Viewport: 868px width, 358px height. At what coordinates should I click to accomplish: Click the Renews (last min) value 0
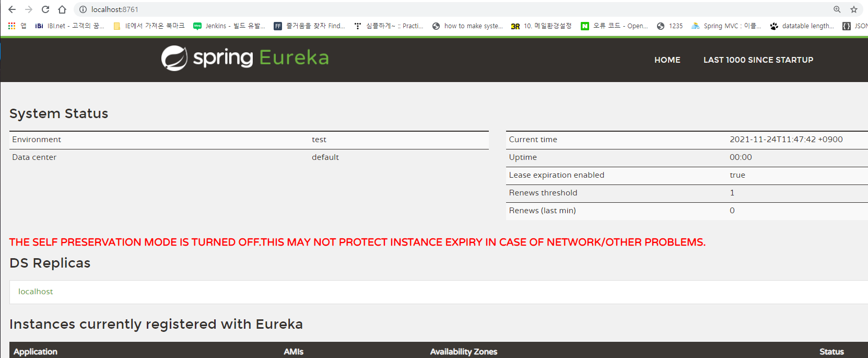[732, 211]
